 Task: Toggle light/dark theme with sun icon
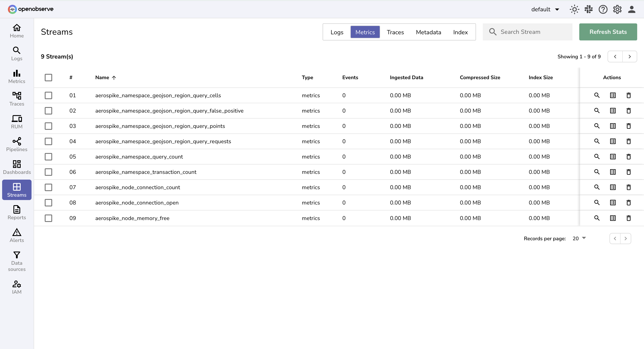coord(574,9)
